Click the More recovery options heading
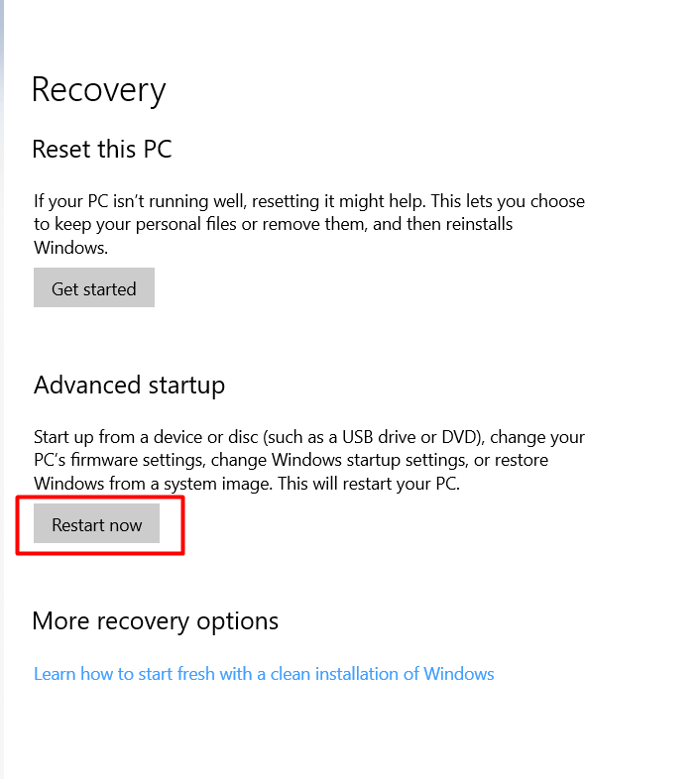 coord(155,621)
